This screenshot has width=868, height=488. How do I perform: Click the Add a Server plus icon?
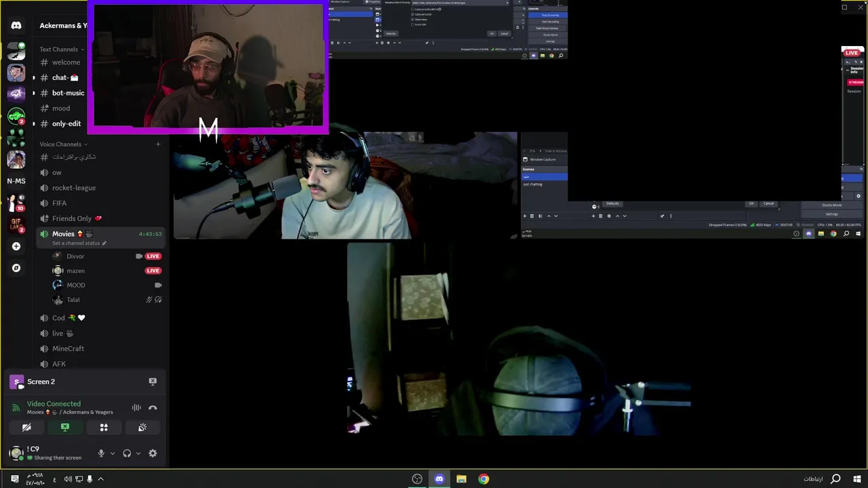[16, 246]
